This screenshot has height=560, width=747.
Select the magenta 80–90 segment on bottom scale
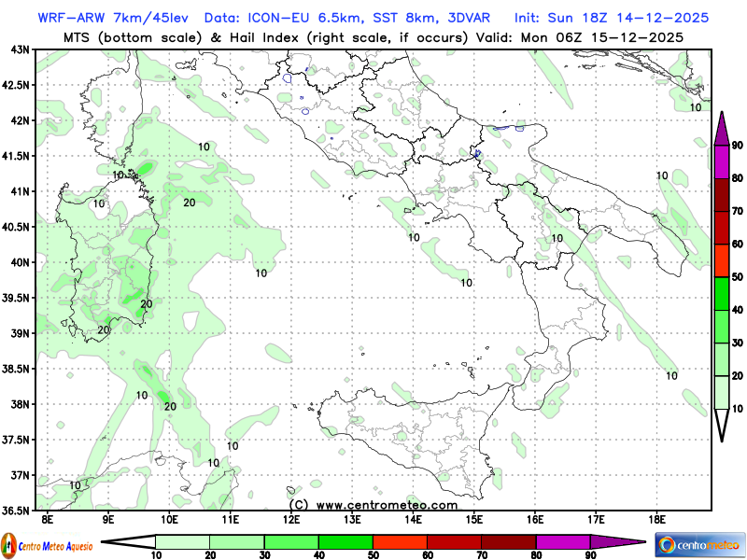(x=563, y=542)
